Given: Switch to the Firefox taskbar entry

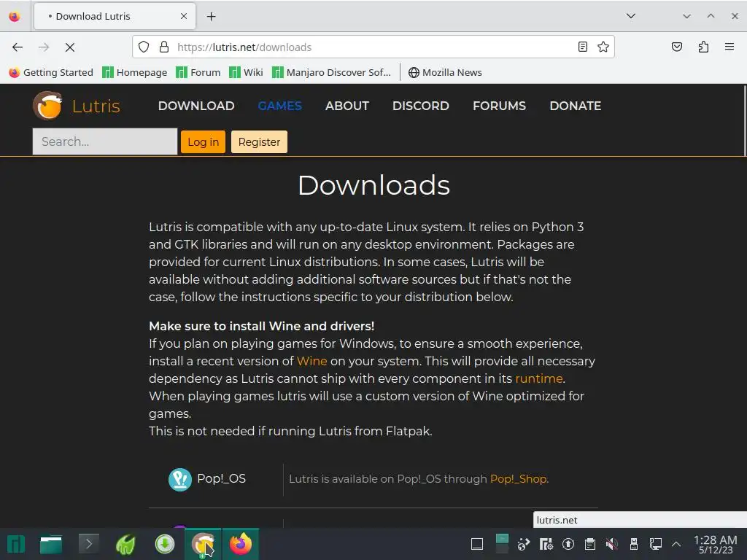Looking at the screenshot, I should click(x=241, y=544).
